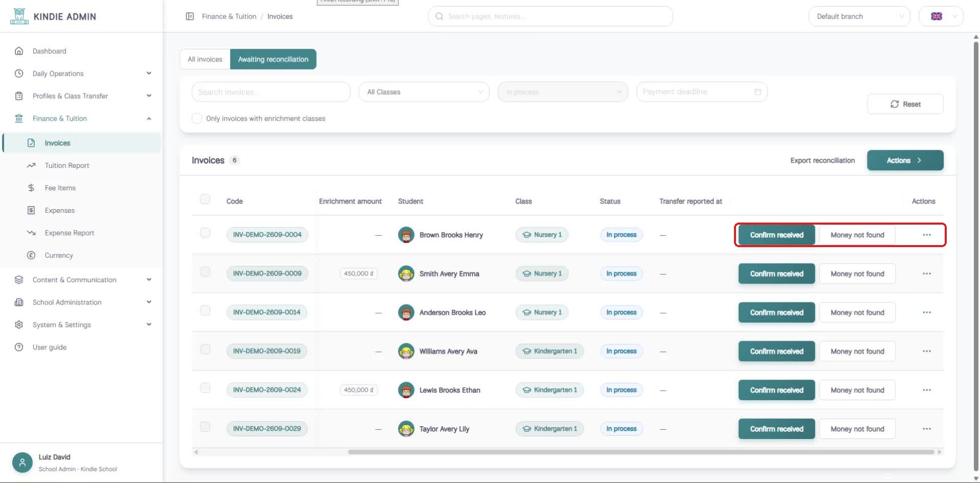Select the INV-DEMO-2609-0004 row checkbox
980x483 pixels.
click(205, 233)
